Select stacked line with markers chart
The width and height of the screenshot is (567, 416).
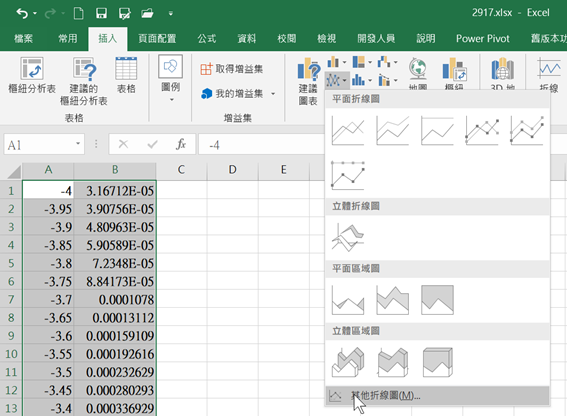tap(527, 130)
